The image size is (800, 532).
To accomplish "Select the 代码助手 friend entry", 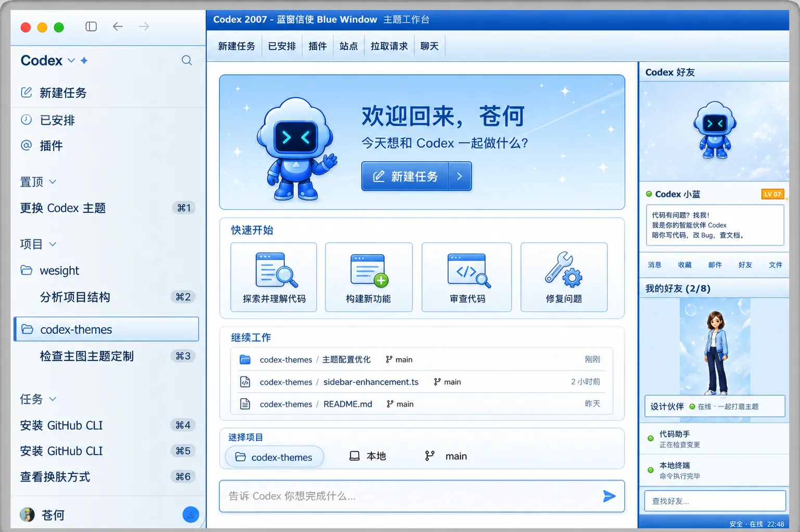I will click(x=714, y=438).
